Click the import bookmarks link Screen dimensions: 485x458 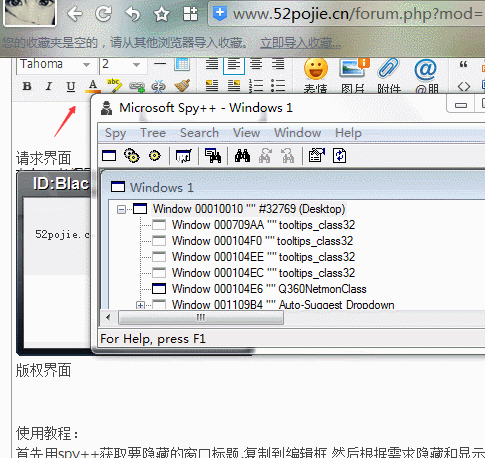pyautogui.click(x=300, y=43)
